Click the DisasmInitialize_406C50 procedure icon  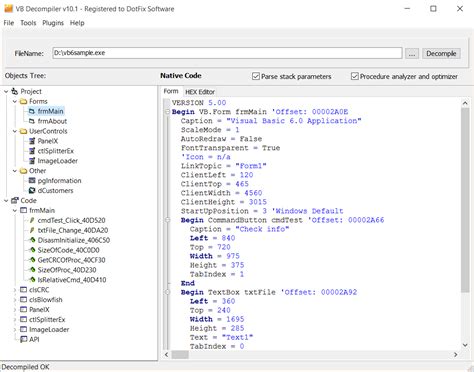pos(32,240)
